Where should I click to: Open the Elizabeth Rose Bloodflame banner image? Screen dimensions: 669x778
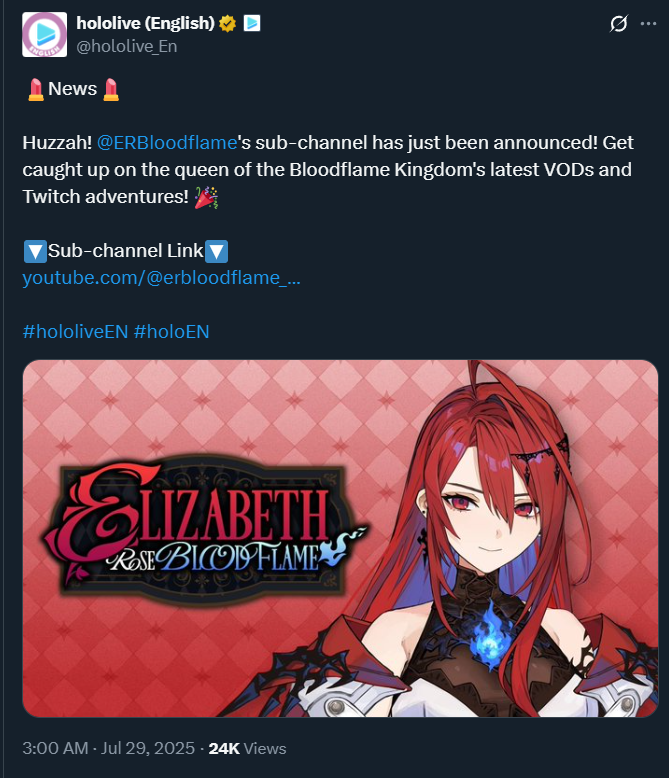click(340, 538)
